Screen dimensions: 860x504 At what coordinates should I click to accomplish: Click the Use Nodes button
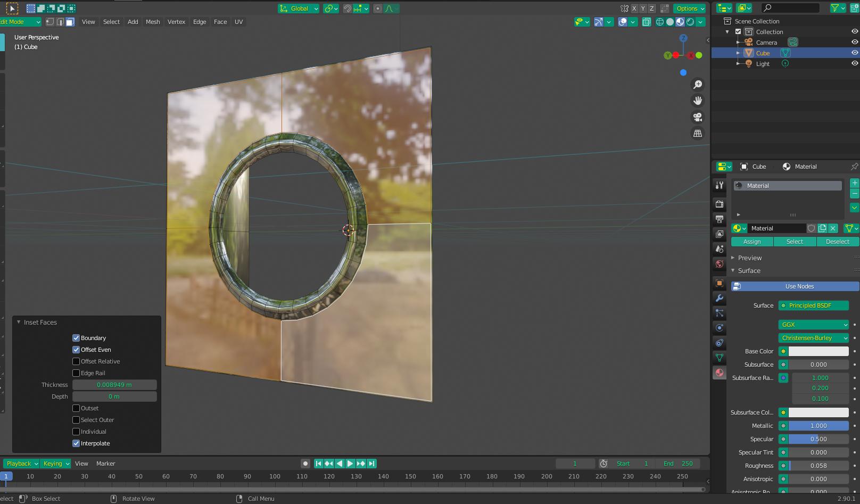pyautogui.click(x=795, y=286)
